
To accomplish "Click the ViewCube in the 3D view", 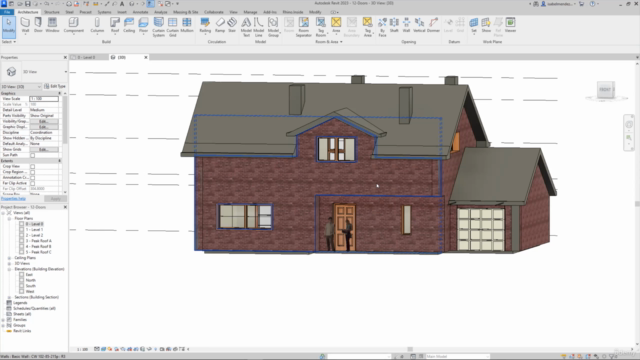I will pos(606,90).
